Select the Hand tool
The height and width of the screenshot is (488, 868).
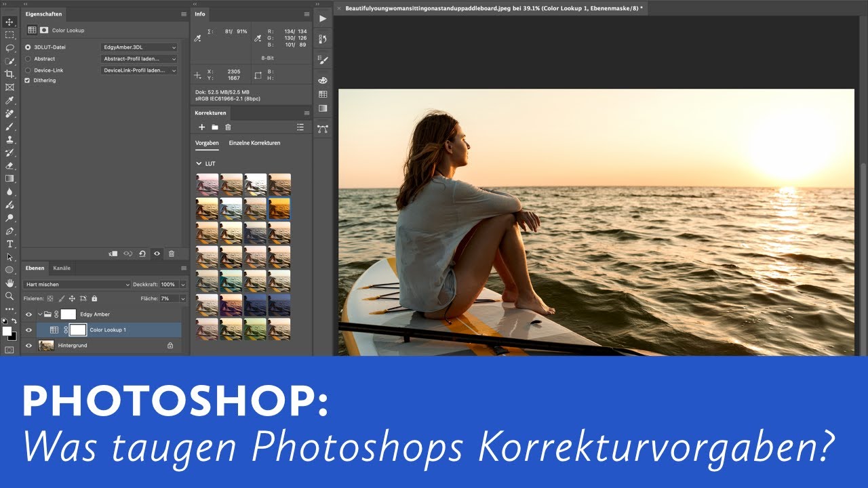(x=9, y=283)
